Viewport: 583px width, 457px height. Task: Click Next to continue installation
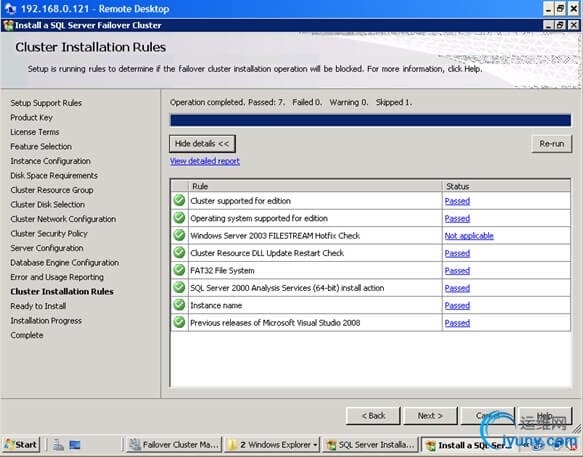pos(430,416)
